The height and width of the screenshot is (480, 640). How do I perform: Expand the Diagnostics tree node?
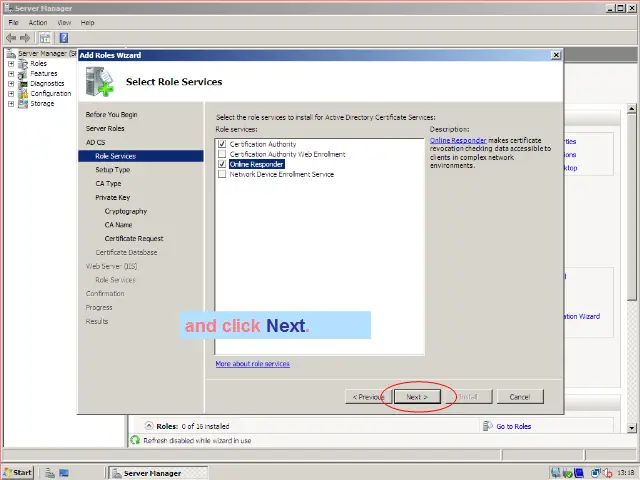11,84
